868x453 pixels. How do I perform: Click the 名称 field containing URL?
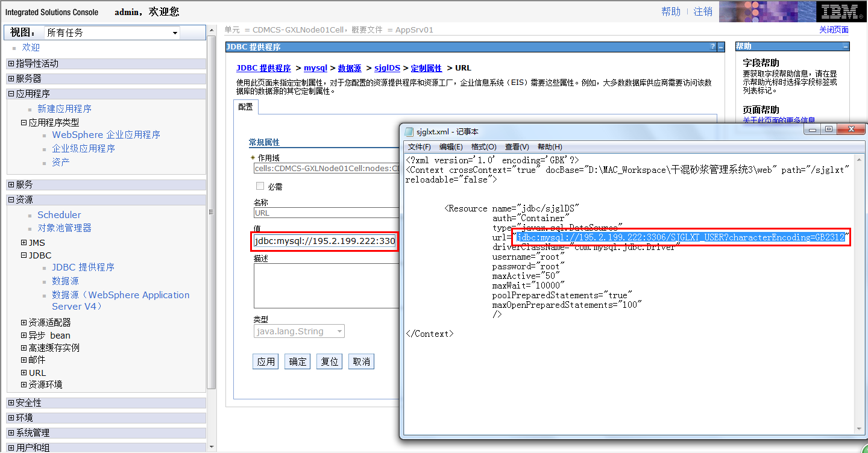click(326, 213)
